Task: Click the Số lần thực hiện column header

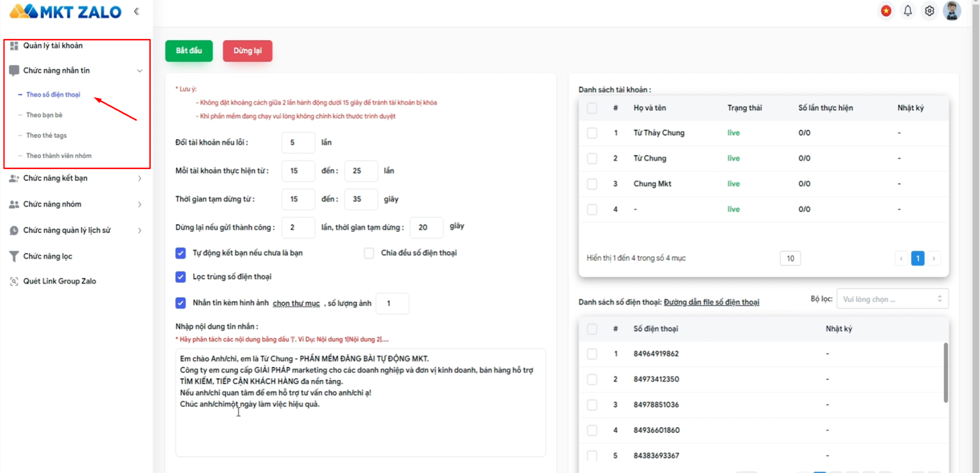Action: tap(826, 108)
